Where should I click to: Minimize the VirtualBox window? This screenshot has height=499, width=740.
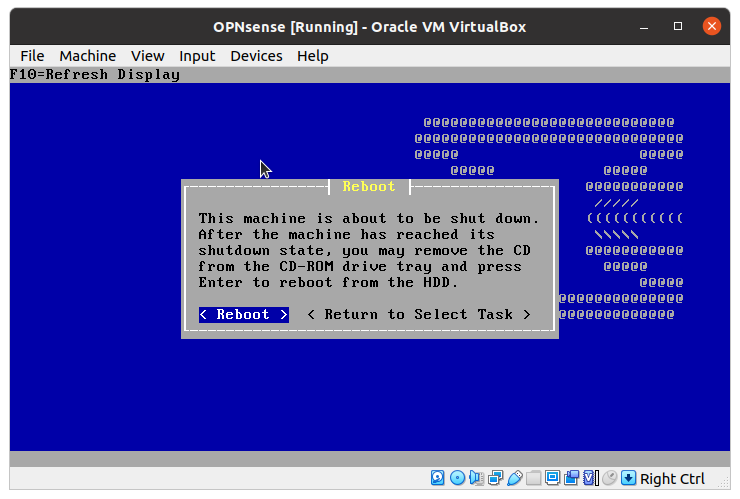(644, 26)
